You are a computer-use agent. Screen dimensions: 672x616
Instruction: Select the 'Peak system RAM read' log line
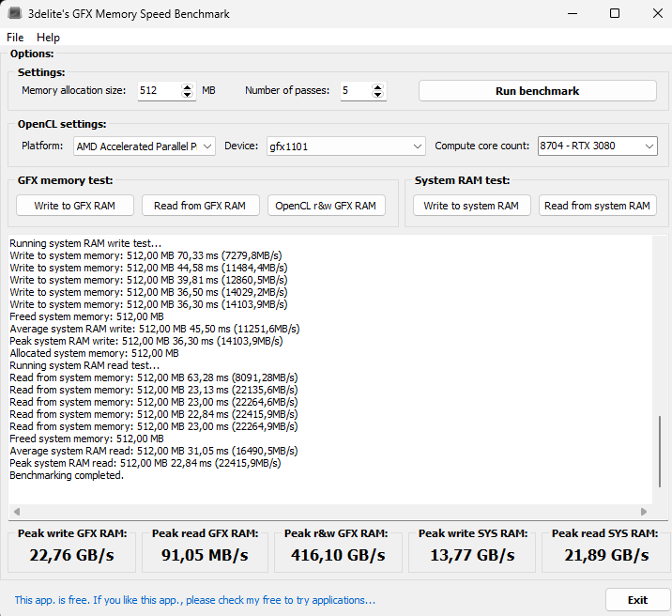coord(145,463)
